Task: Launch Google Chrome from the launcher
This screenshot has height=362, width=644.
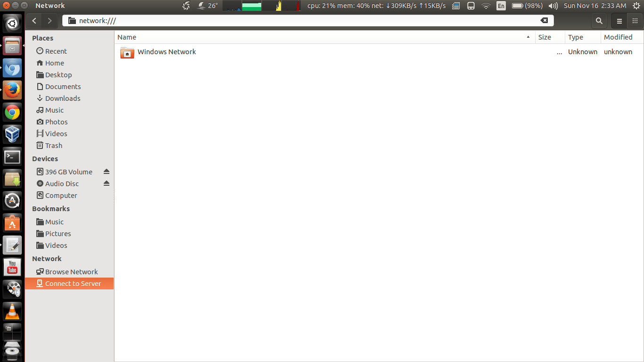Action: (12, 112)
